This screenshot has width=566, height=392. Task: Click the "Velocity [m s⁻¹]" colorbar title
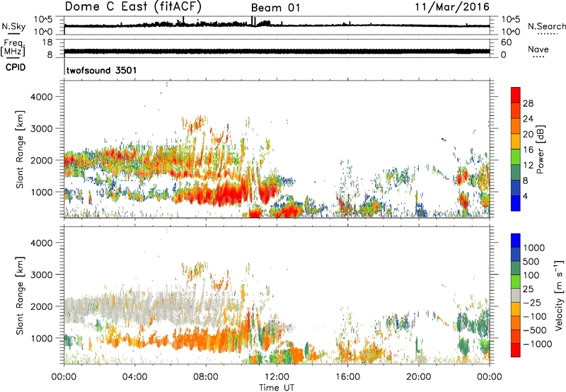click(559, 295)
